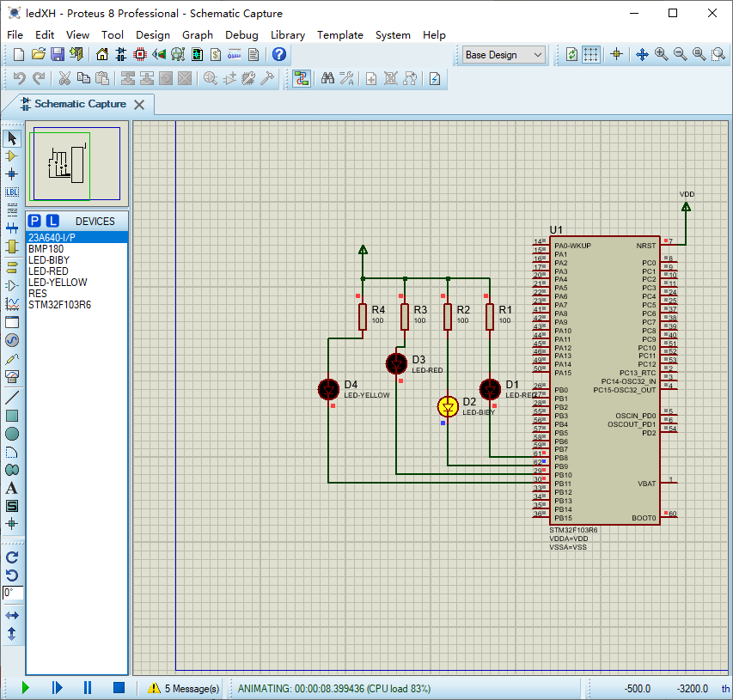Viewport: 733px width, 700px height.
Task: Step the simulation forward
Action: [x=57, y=688]
